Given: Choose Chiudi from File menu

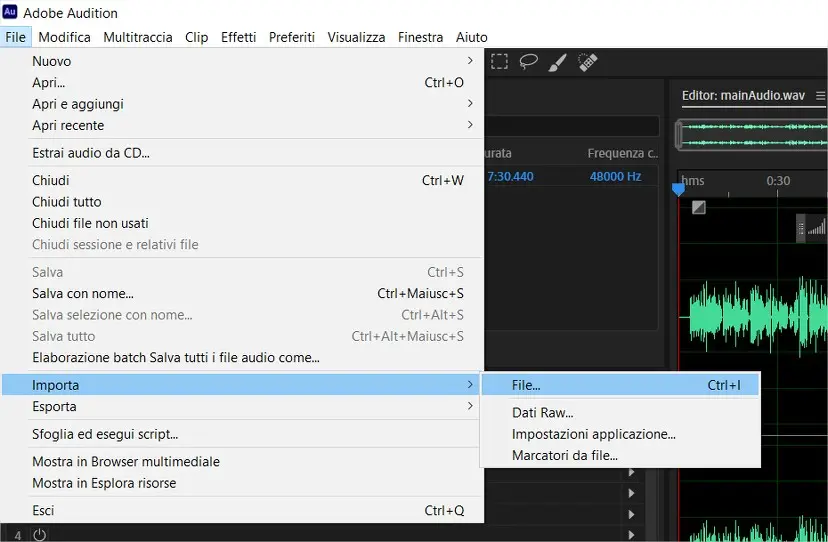Looking at the screenshot, I should [x=242, y=180].
